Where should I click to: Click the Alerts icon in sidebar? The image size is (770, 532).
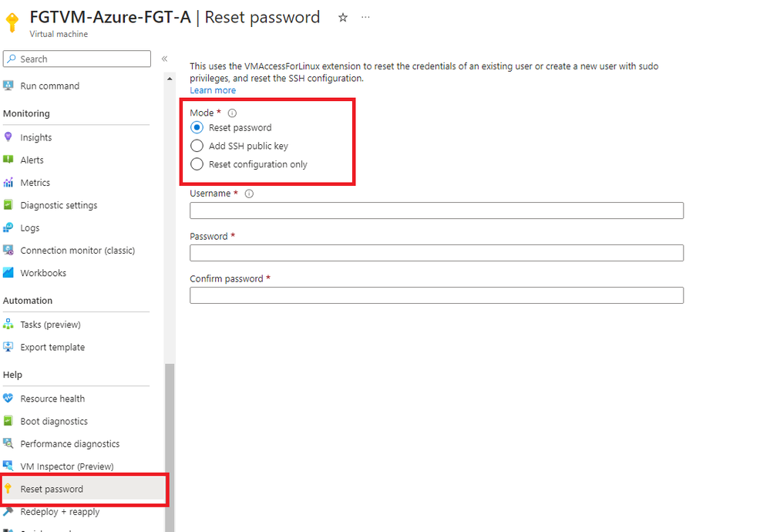click(x=8, y=160)
